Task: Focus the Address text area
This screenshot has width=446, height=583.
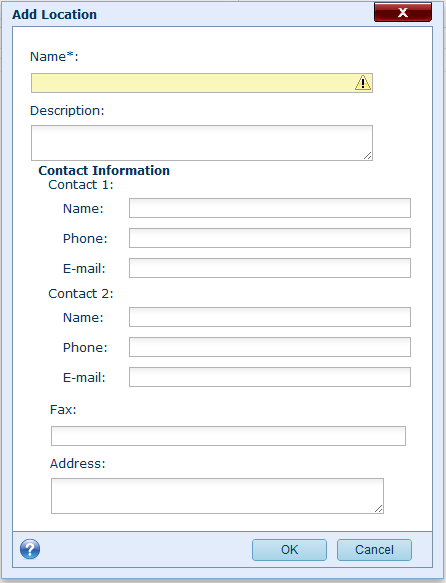Action: point(217,496)
